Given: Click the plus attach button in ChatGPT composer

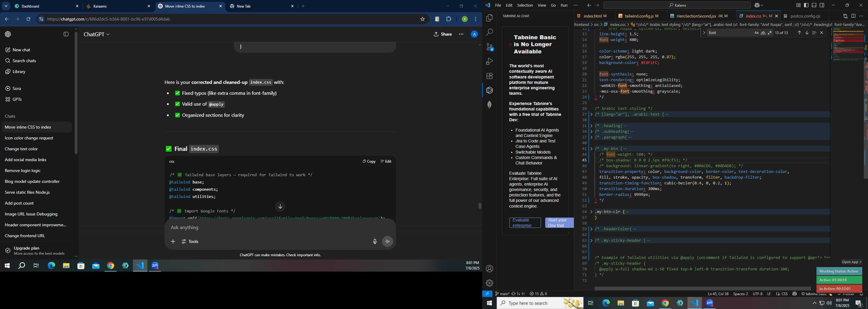Looking at the screenshot, I should [x=173, y=241].
